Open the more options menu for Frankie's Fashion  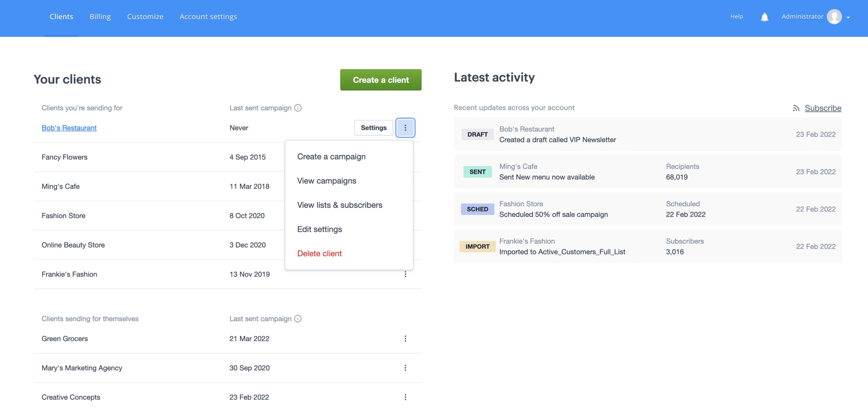click(405, 274)
